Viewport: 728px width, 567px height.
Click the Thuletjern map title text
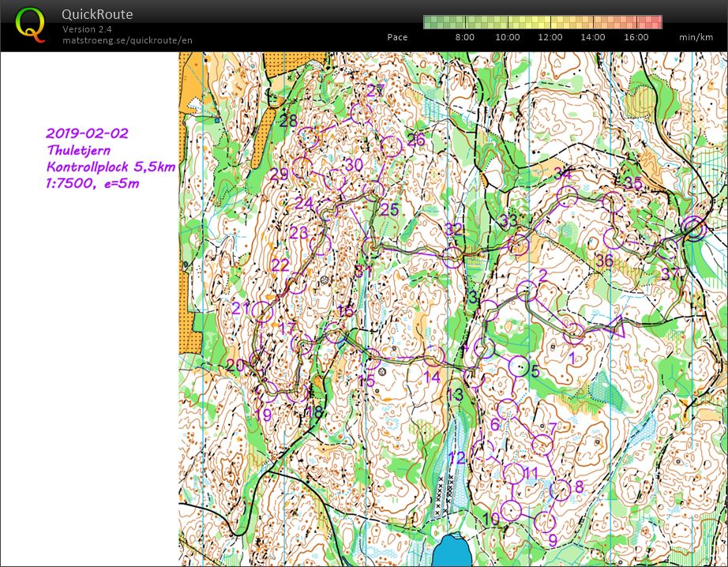pyautogui.click(x=77, y=150)
